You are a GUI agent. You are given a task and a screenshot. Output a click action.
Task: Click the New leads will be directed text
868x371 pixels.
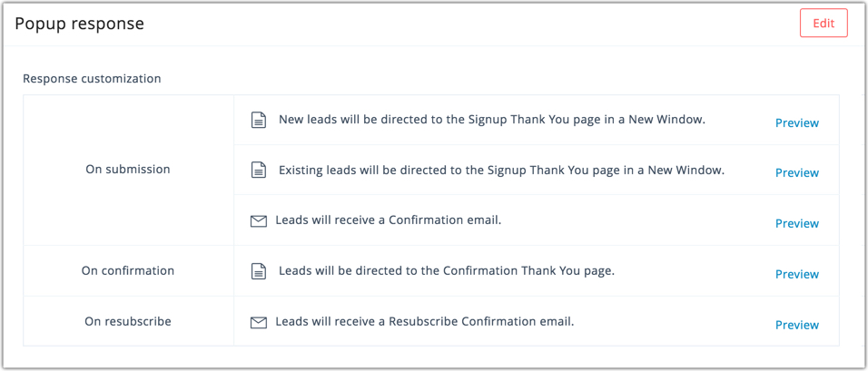point(491,120)
